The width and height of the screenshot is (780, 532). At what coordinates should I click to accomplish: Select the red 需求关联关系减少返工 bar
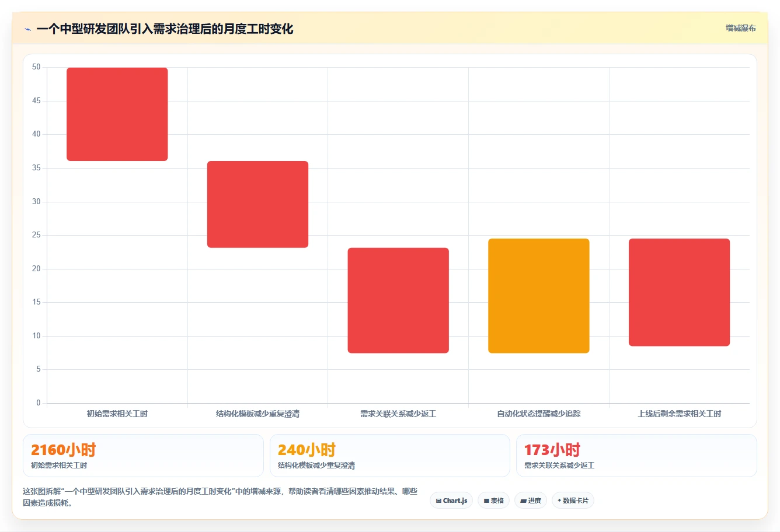click(x=398, y=300)
